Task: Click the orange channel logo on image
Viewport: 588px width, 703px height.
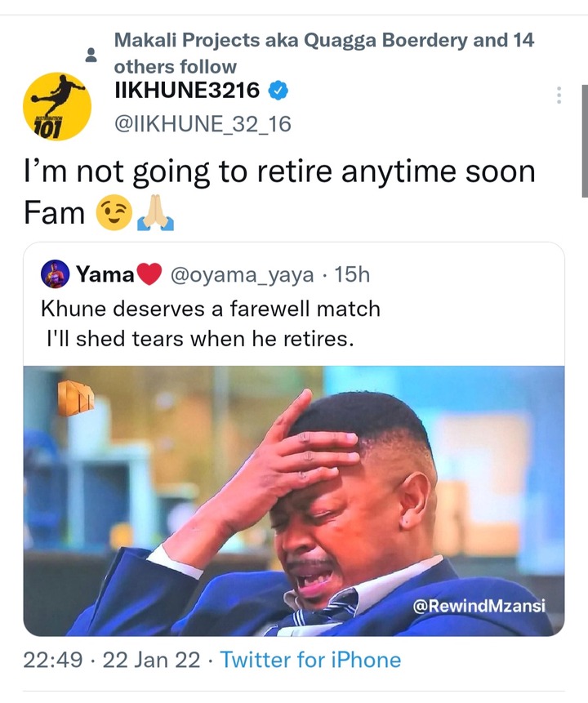Action: (75, 398)
